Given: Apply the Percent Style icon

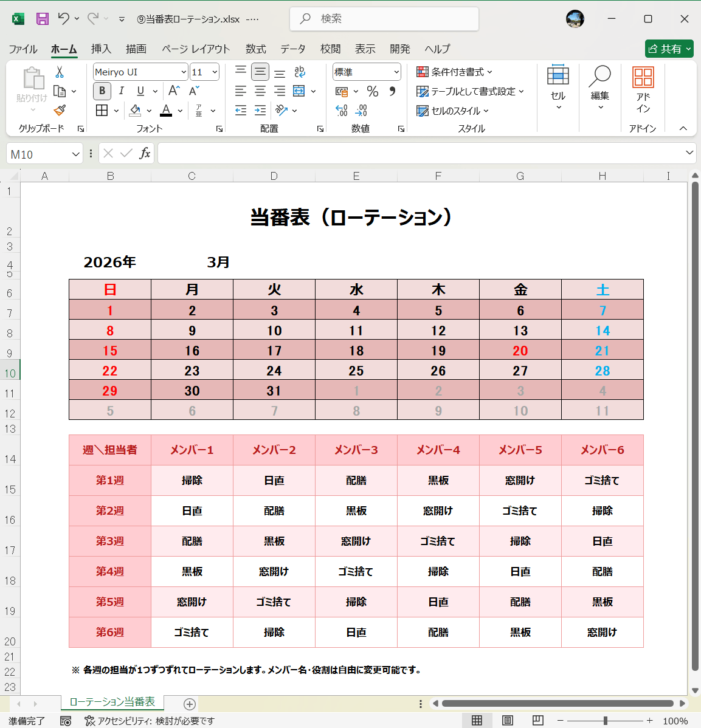Looking at the screenshot, I should pyautogui.click(x=373, y=92).
